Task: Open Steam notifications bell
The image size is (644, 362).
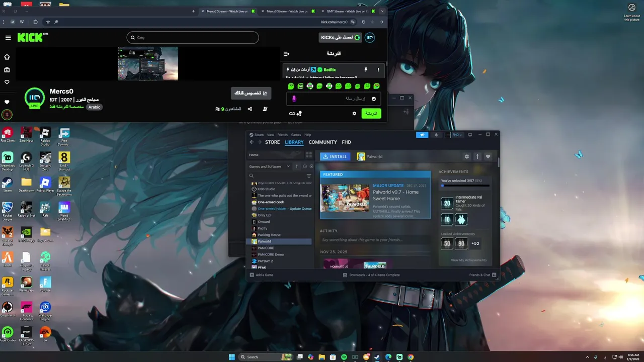Action: pos(436,135)
